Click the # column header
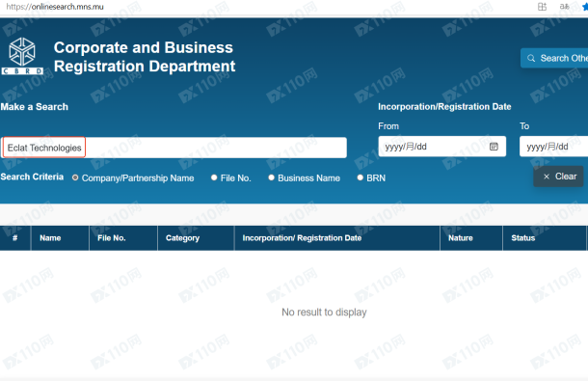 (15, 238)
